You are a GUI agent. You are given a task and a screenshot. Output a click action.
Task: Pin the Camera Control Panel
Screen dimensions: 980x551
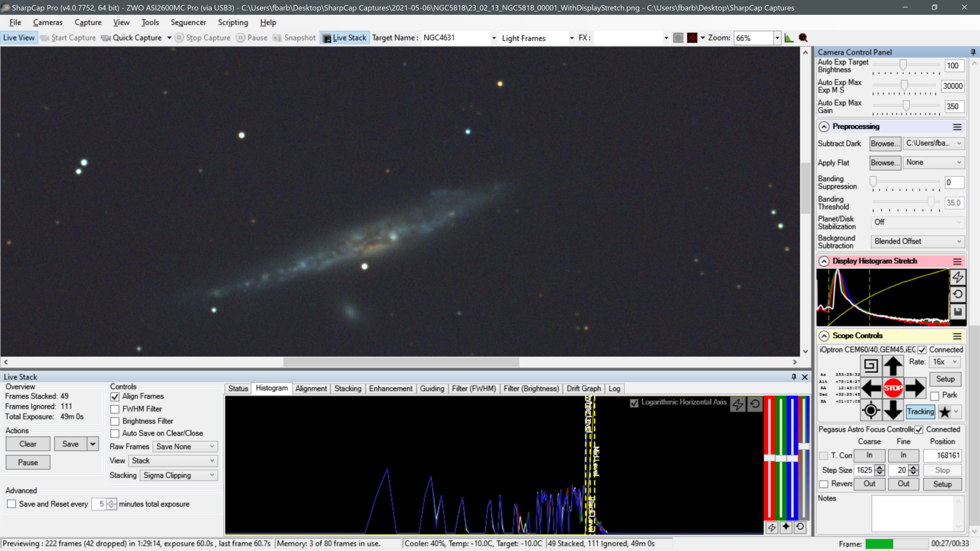click(973, 52)
